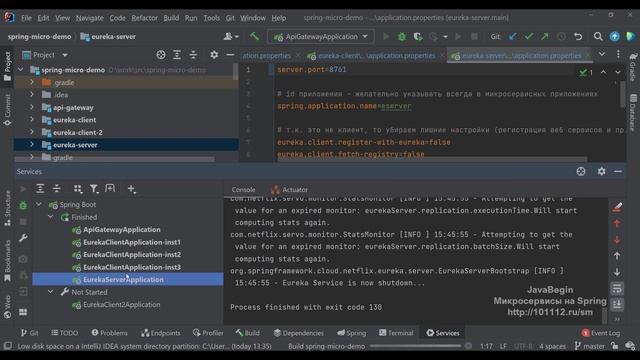Open the Terminal tool window
Image resolution: width=640 pixels, height=360 pixels.
tap(396, 333)
